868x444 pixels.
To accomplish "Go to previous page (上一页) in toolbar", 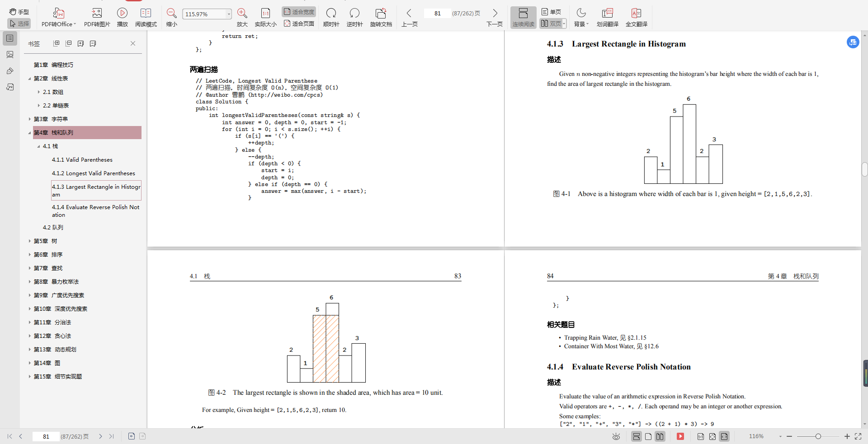I will point(409,18).
